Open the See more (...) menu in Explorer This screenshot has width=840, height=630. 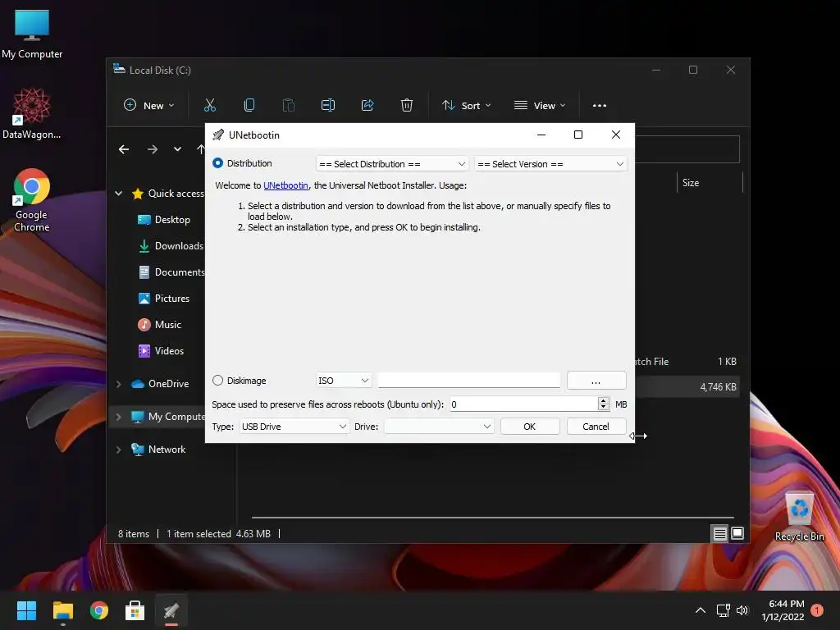600,106
